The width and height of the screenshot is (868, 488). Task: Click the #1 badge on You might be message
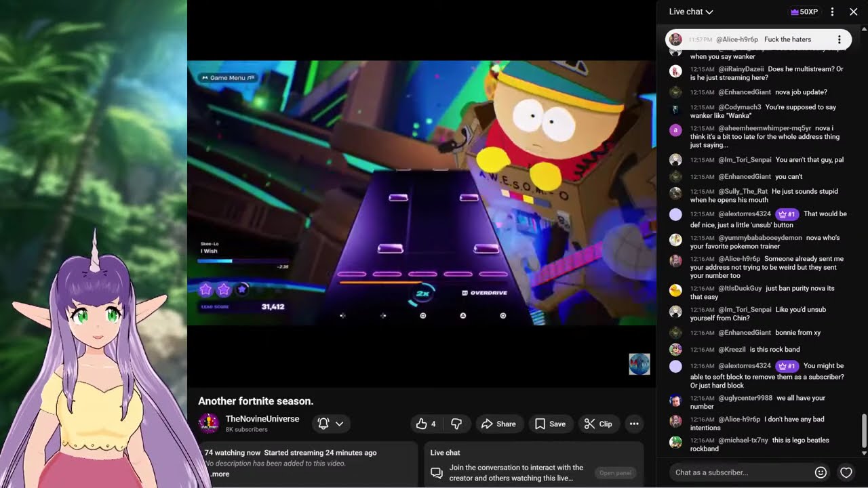point(787,366)
